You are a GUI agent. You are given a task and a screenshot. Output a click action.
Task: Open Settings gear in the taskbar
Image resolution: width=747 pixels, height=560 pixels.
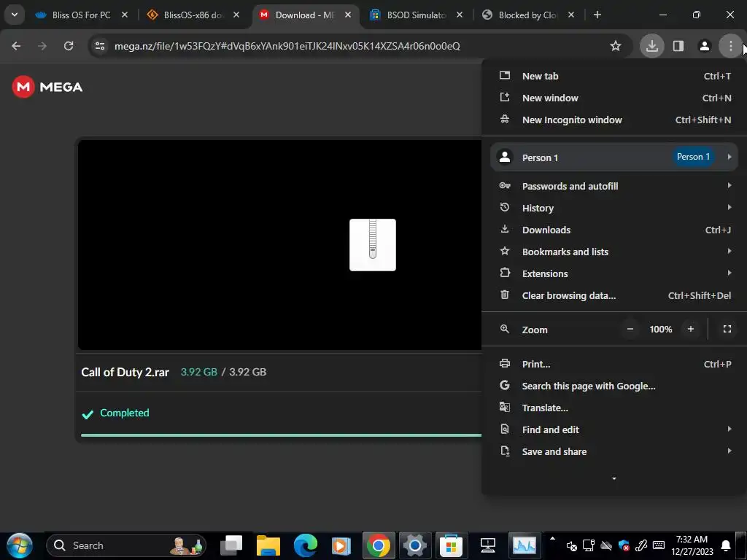click(414, 545)
